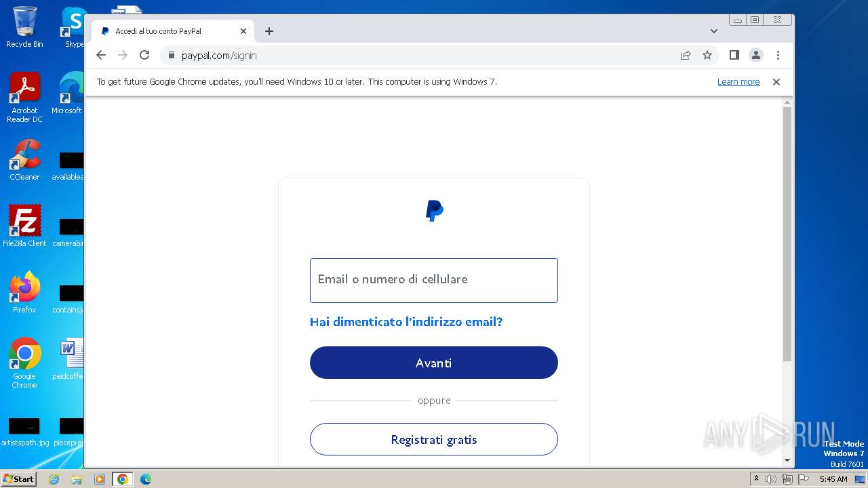The width and height of the screenshot is (868, 488).
Task: Open a new tab with the plus button
Action: click(269, 31)
